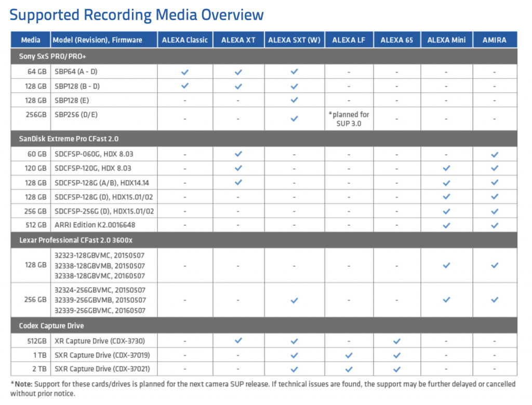The width and height of the screenshot is (532, 405).
Task: Click ALEXA 65 checkmark for XR Capture Drive
Action: (397, 341)
